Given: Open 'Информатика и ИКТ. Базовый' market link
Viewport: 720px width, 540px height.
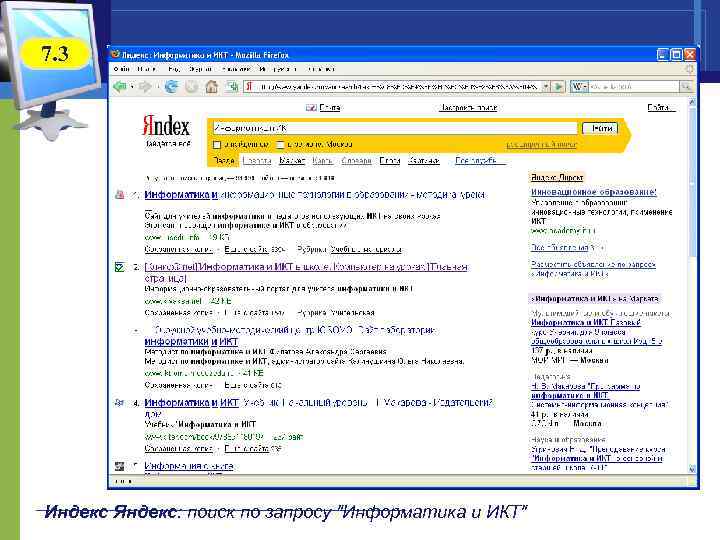Looking at the screenshot, I should click(x=586, y=322).
